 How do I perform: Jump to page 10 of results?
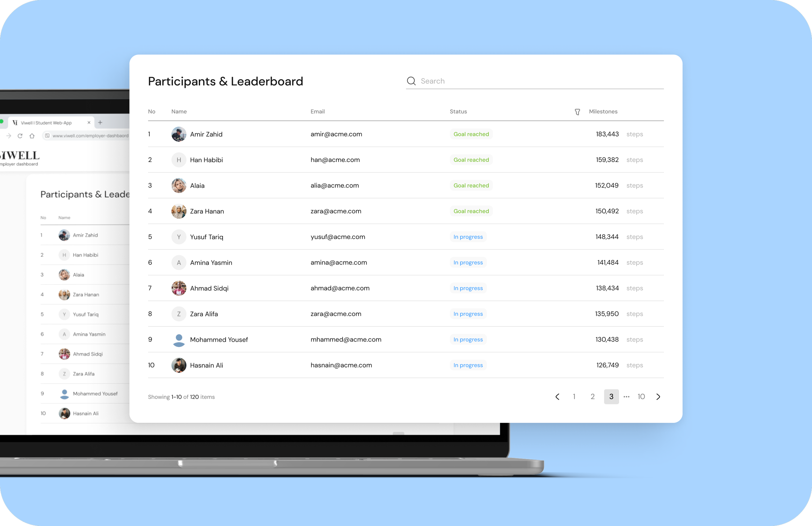[x=641, y=397]
